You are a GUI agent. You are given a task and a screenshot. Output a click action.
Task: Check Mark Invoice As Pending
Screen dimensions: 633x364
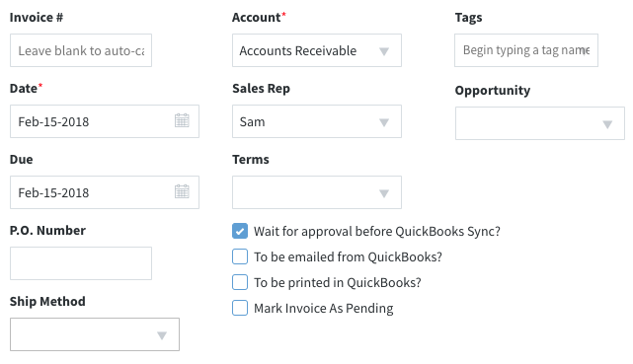coord(240,308)
